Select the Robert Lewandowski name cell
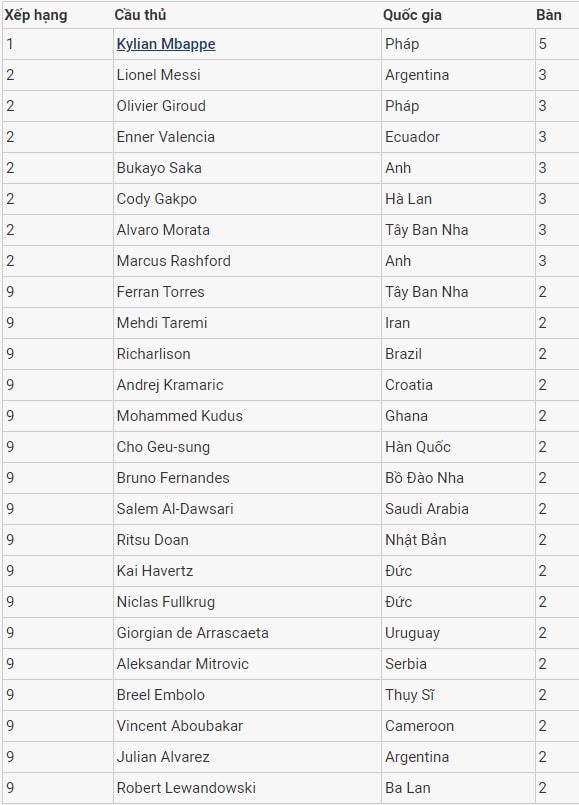The width and height of the screenshot is (579, 805). point(247,788)
